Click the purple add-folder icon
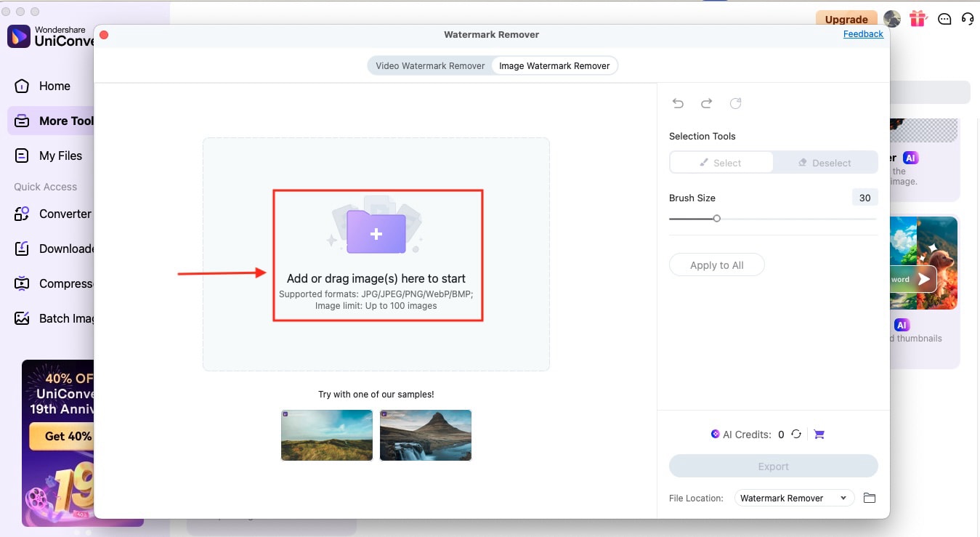 coord(376,233)
